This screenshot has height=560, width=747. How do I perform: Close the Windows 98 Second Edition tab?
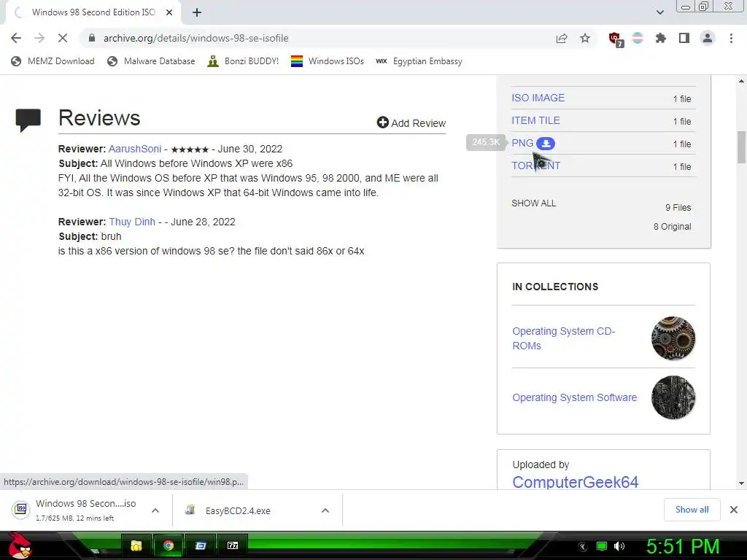[169, 12]
